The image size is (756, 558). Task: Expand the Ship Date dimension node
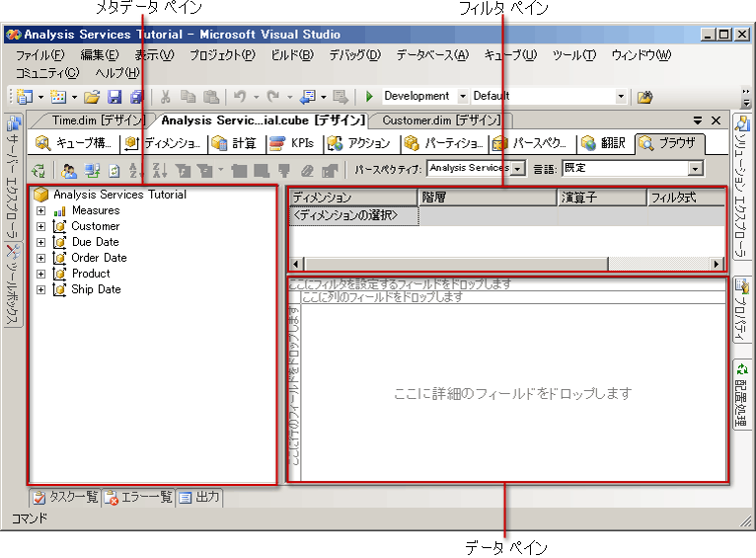click(40, 289)
